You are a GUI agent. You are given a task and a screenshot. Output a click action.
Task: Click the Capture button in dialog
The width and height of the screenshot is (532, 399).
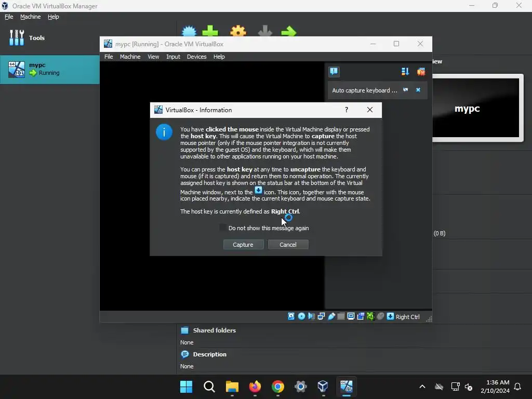point(243,245)
